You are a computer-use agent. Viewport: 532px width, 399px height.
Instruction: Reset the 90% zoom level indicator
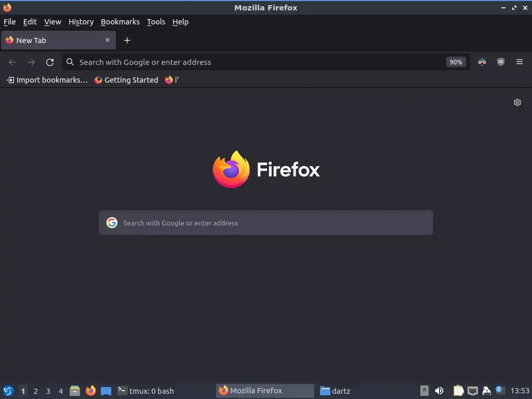pyautogui.click(x=456, y=62)
